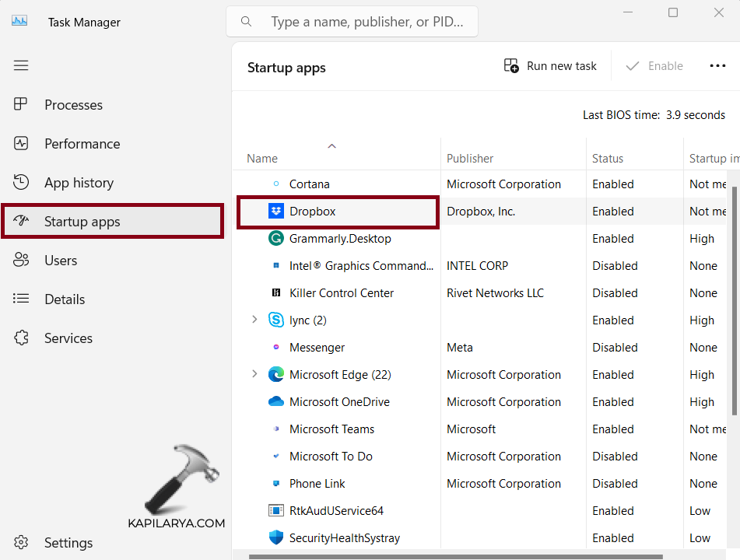Click Run new task button

point(550,66)
